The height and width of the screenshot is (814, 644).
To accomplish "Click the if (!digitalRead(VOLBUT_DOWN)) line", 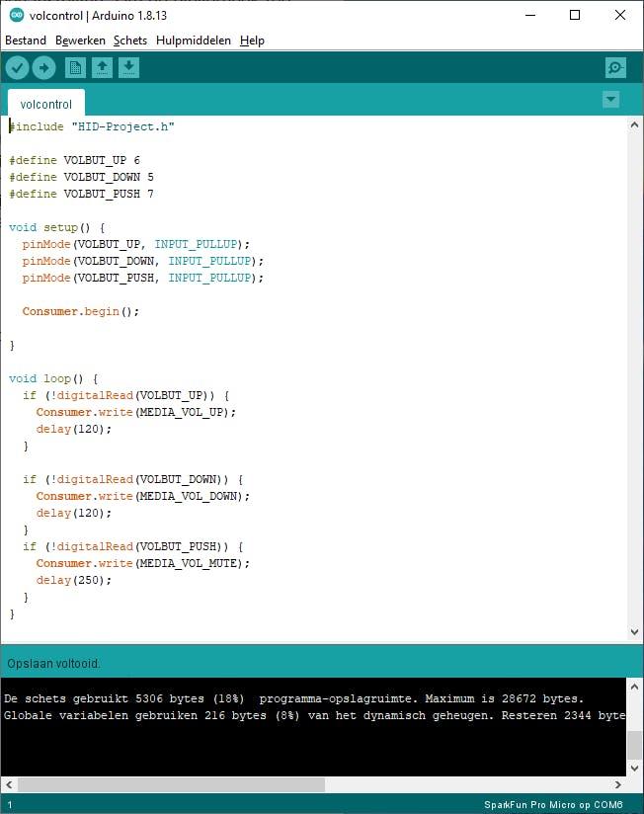I will 132,479.
